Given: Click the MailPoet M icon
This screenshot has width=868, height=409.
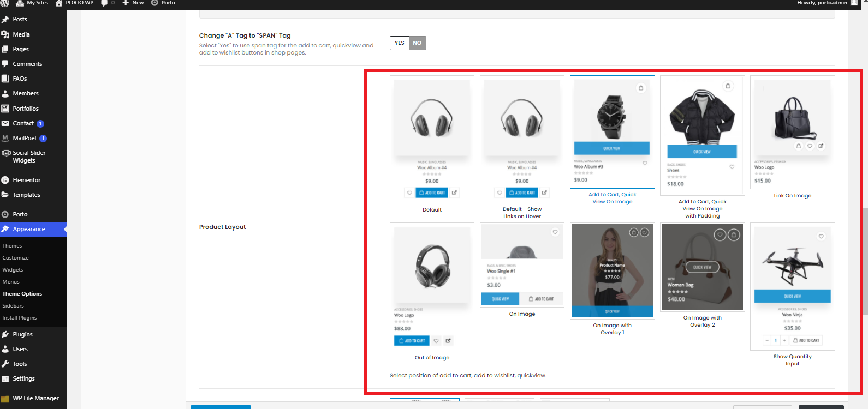Looking at the screenshot, I should [5, 138].
